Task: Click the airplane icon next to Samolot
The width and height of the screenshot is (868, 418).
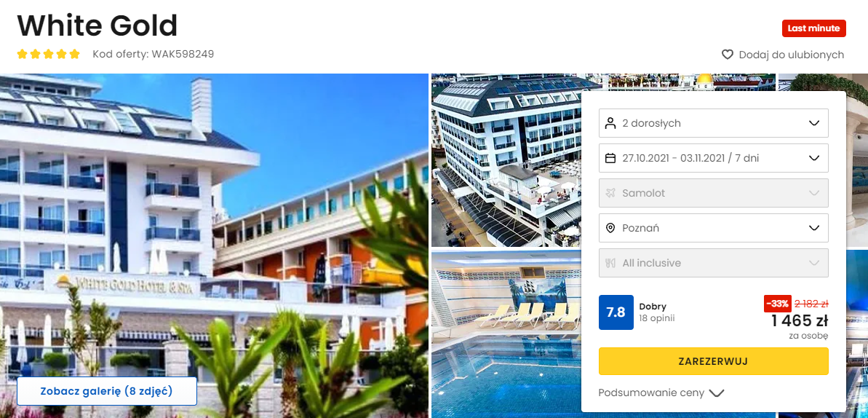Action: (x=610, y=193)
